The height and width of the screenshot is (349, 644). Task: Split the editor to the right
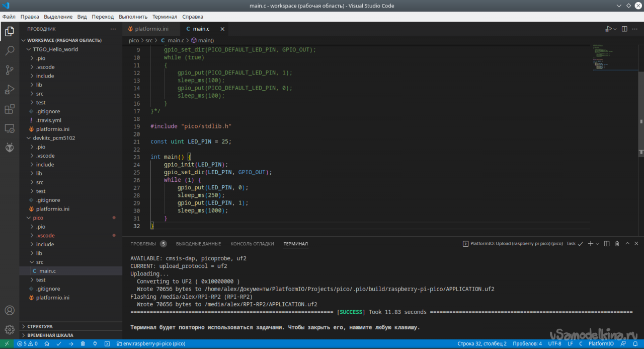pos(624,29)
